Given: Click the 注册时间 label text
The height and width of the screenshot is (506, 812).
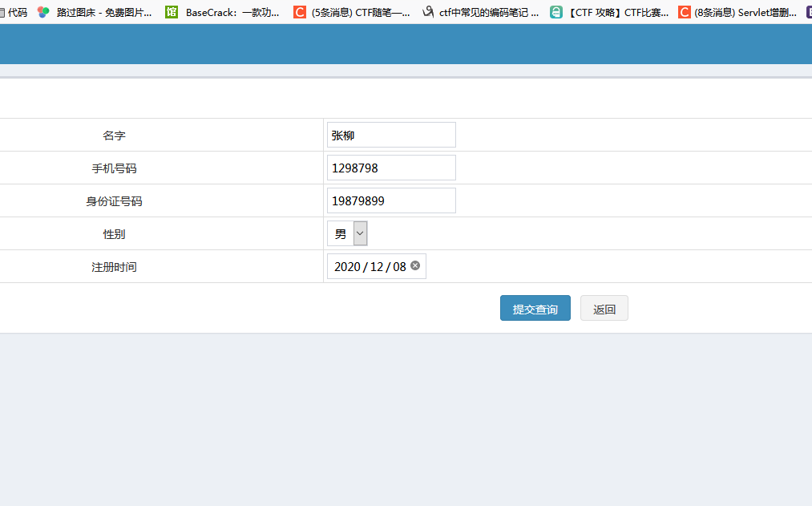Looking at the screenshot, I should click(x=114, y=267).
